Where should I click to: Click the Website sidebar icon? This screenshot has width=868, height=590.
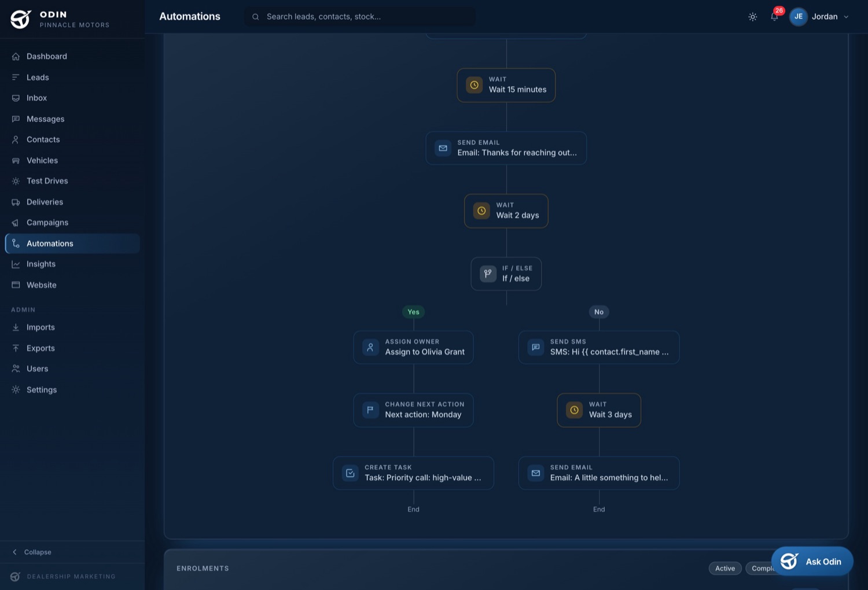pos(16,285)
